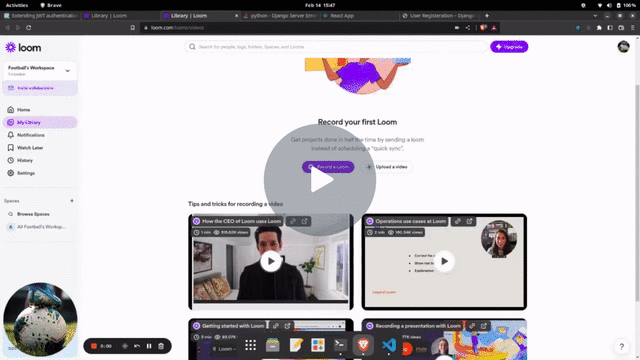Click the invite collaborators button
640x360 pixels.
click(40, 88)
